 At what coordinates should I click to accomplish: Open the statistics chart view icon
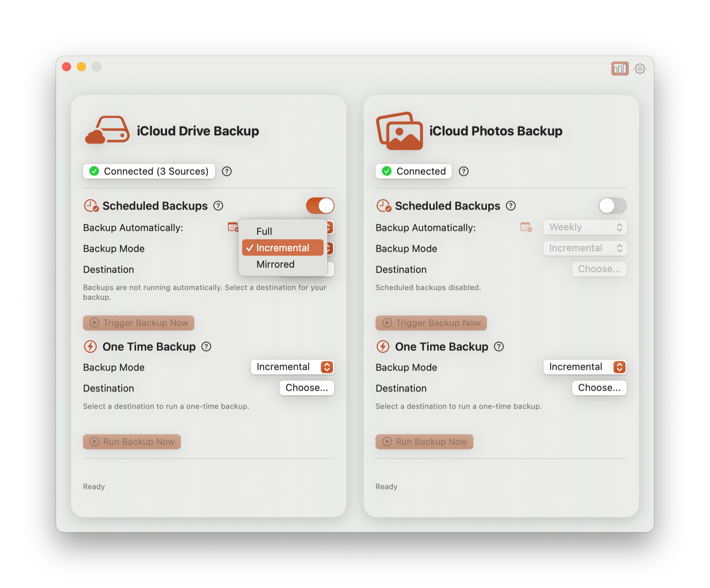pos(620,69)
